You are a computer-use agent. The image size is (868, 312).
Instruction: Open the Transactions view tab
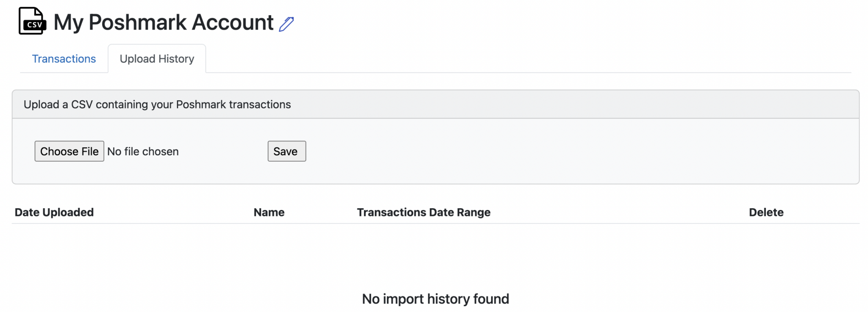click(x=64, y=59)
